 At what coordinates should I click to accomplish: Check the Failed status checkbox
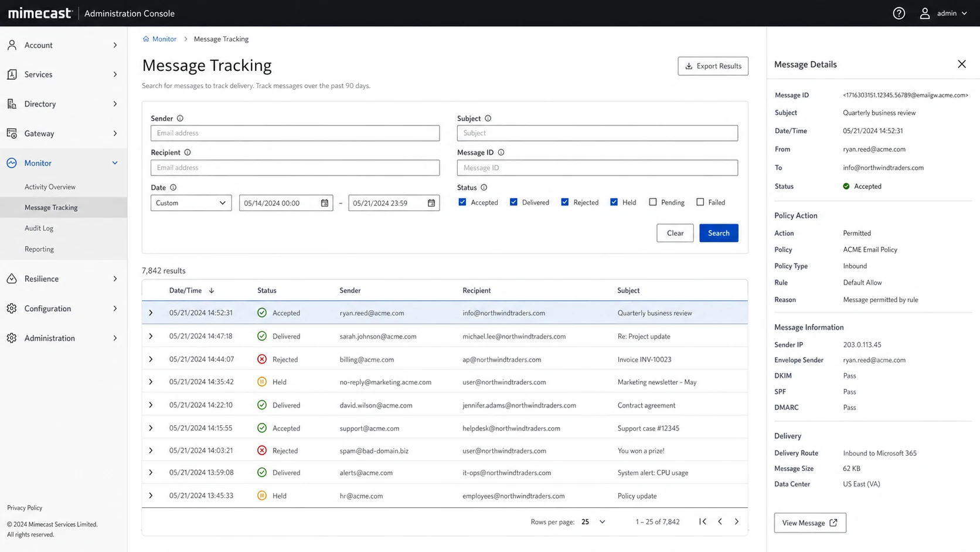700,202
